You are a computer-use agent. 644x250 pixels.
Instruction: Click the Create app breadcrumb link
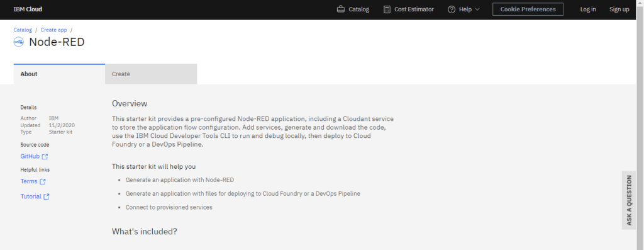click(x=54, y=30)
